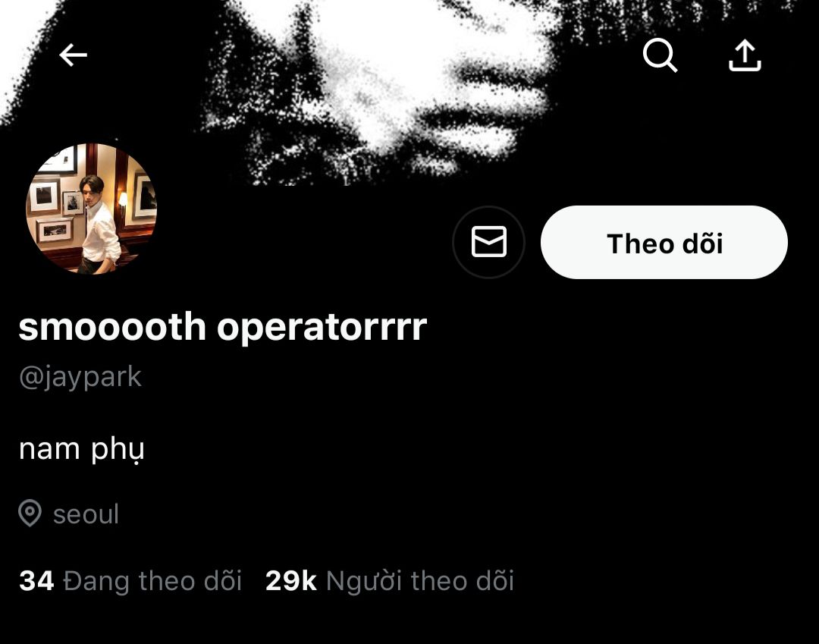
Task: Tap the @jaypark handle
Action: (80, 377)
